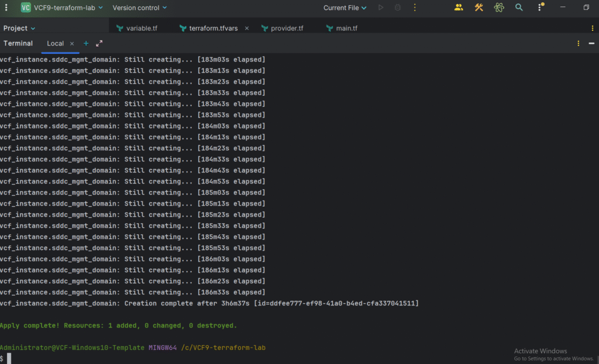
Task: Open Search Everywhere magnifier icon
Action: 519,8
